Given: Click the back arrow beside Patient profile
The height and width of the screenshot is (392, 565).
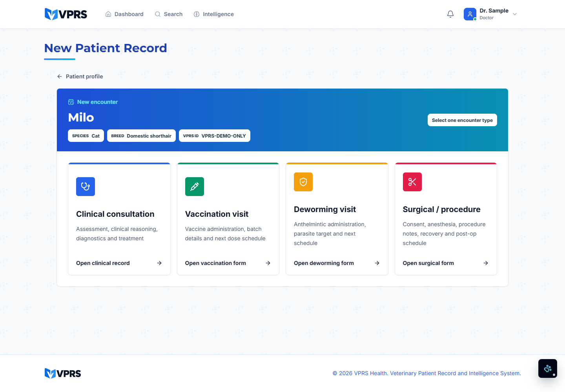Looking at the screenshot, I should point(60,76).
